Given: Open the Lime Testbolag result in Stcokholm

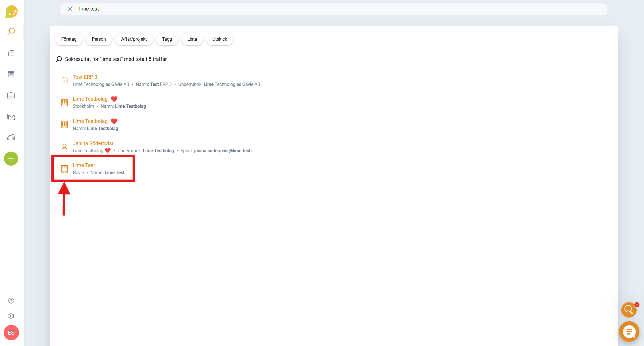Looking at the screenshot, I should pos(90,99).
